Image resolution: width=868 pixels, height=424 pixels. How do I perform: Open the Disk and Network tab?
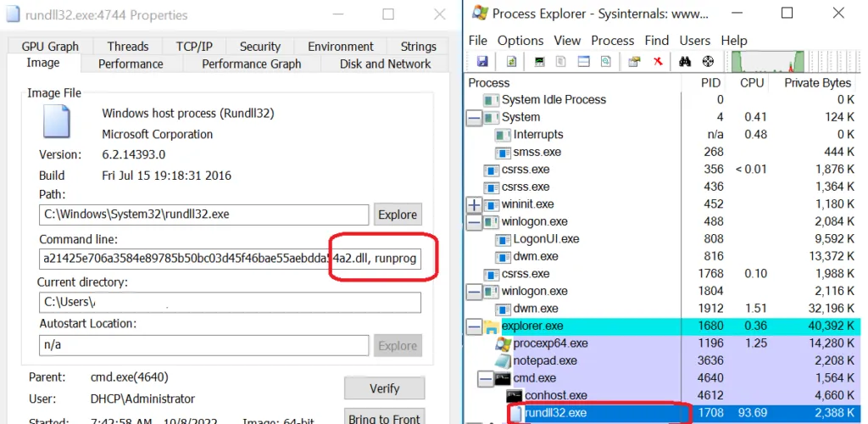[386, 64]
